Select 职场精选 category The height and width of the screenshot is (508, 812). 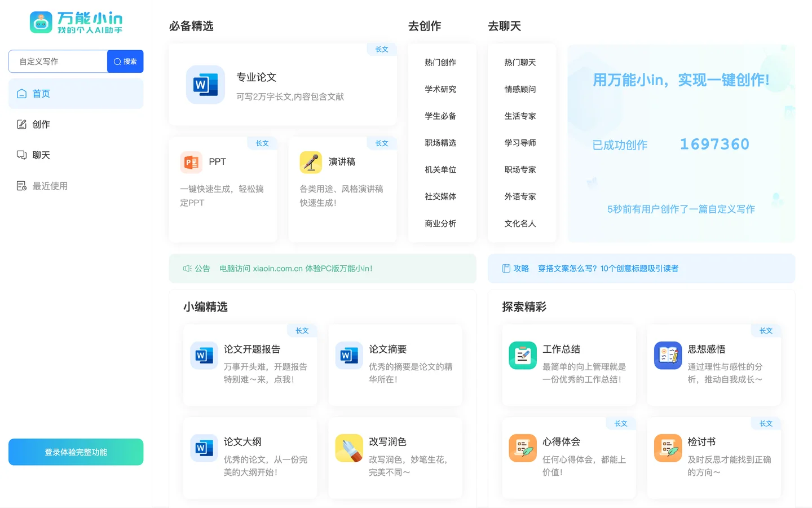click(440, 143)
